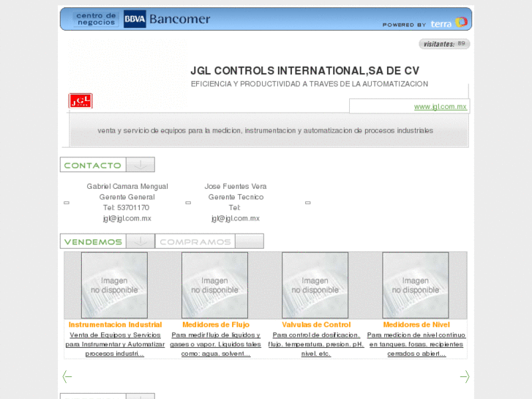
Task: Click the Valvulas de Control title
Action: click(x=316, y=324)
